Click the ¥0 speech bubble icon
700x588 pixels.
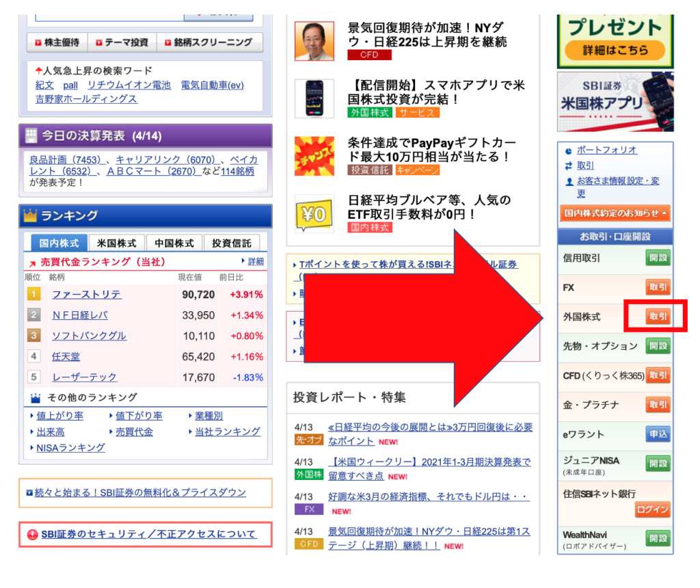[x=314, y=213]
